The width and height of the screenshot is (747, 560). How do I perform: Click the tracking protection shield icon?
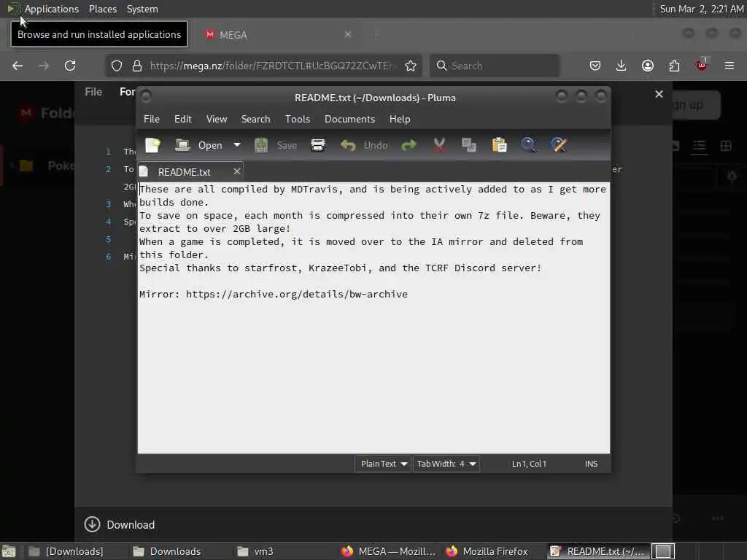(x=117, y=66)
